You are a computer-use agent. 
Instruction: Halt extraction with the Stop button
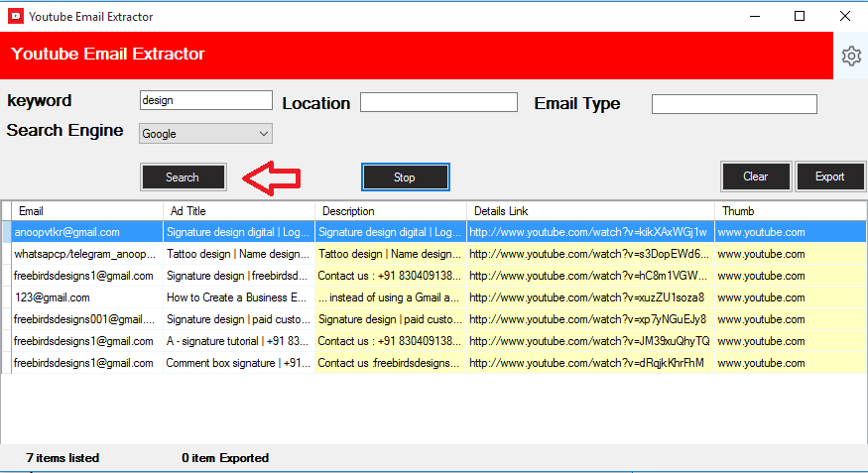coord(405,177)
